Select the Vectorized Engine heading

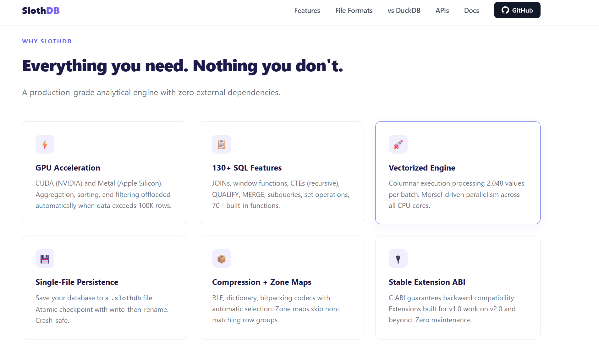(x=422, y=168)
